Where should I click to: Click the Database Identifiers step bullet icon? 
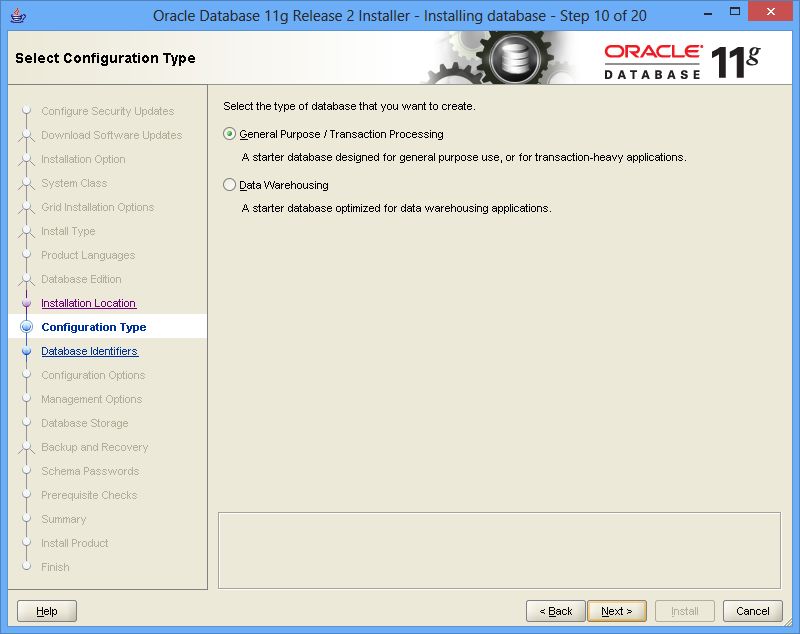[x=27, y=351]
